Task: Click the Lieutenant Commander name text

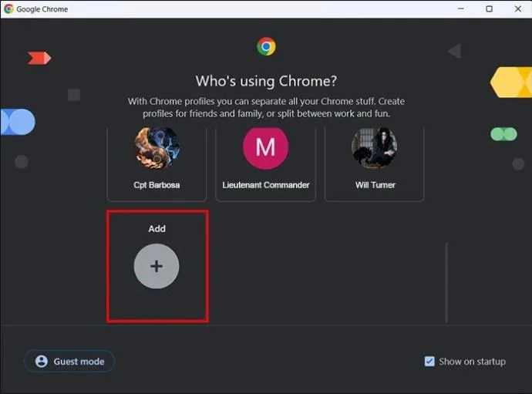Action: (x=266, y=185)
